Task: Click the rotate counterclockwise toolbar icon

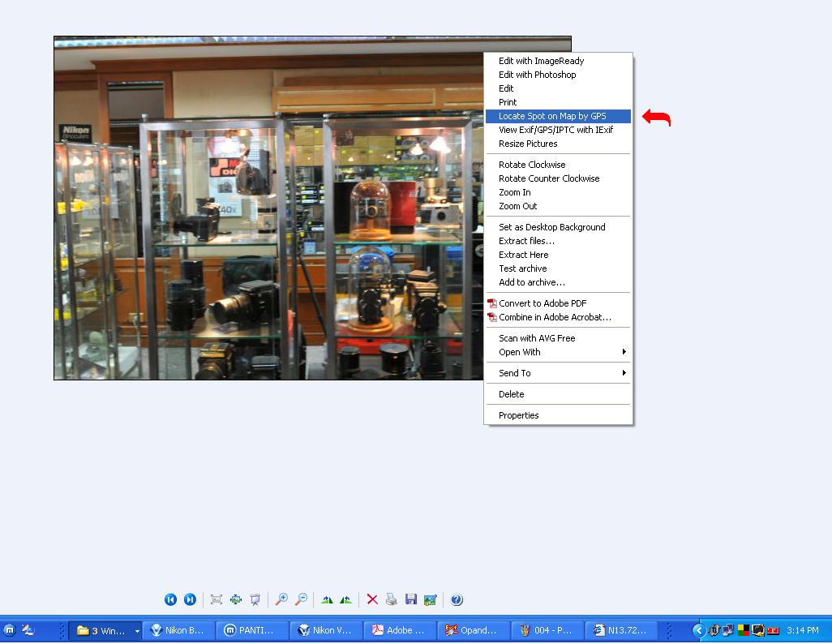Action: pyautogui.click(x=346, y=600)
